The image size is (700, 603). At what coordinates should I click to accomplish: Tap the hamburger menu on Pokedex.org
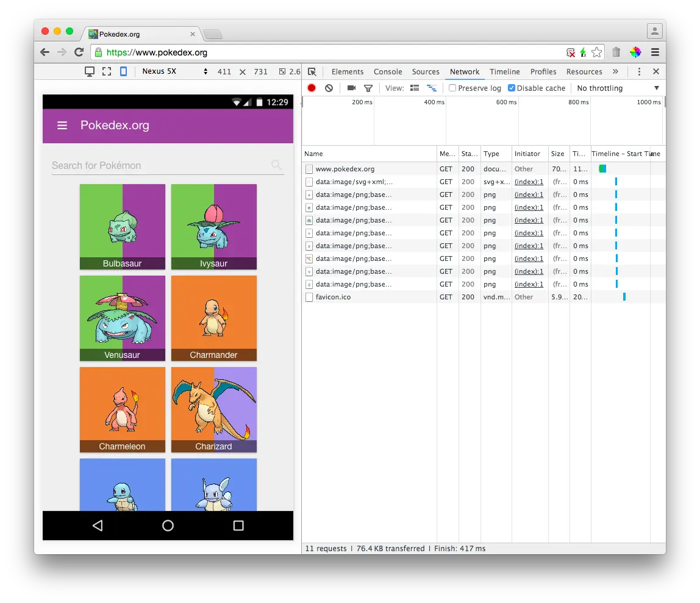click(62, 126)
